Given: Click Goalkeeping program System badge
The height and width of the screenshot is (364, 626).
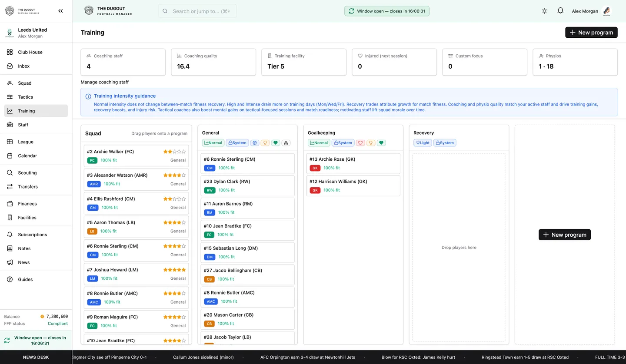Looking at the screenshot, I should 343,143.
